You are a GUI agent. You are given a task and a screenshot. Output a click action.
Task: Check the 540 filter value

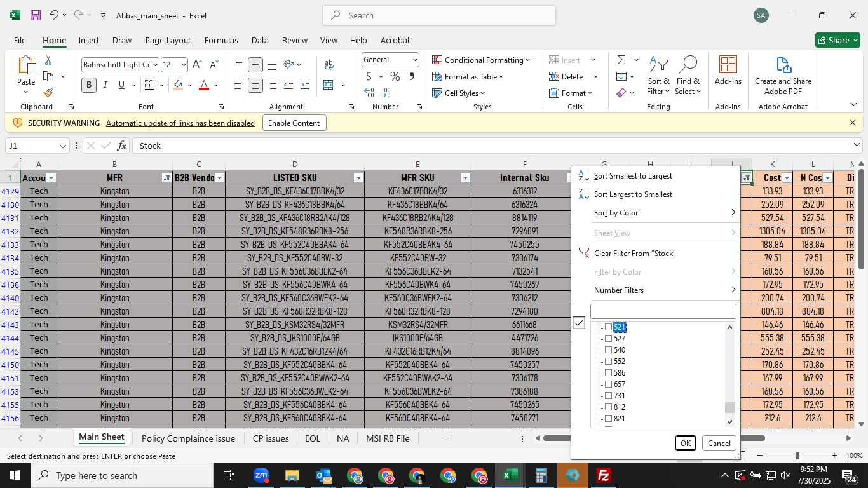(608, 350)
